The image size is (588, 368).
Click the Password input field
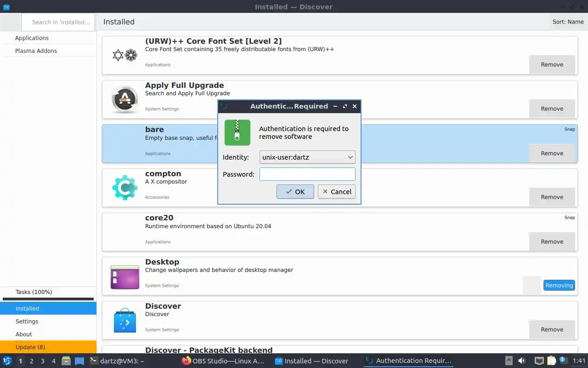click(307, 174)
